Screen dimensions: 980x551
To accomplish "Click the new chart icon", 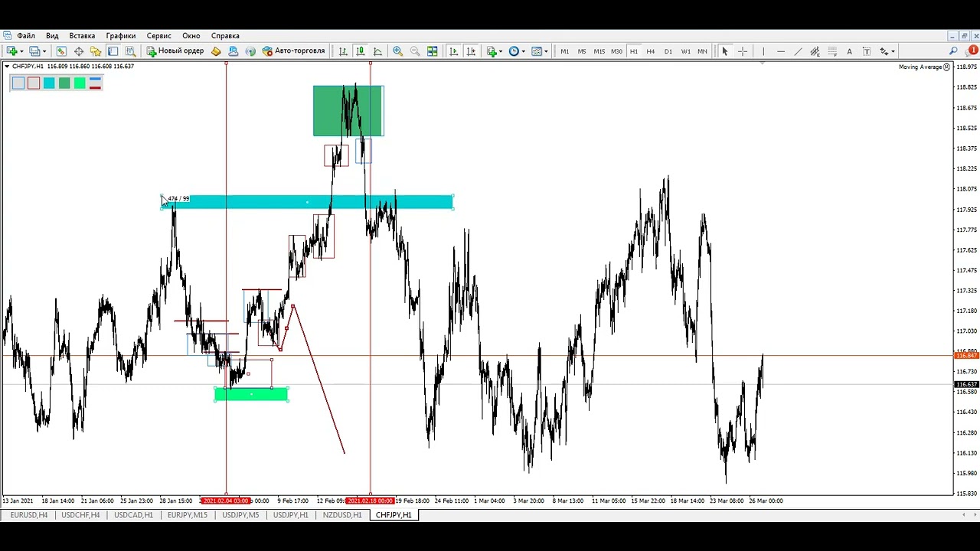I will click(11, 51).
